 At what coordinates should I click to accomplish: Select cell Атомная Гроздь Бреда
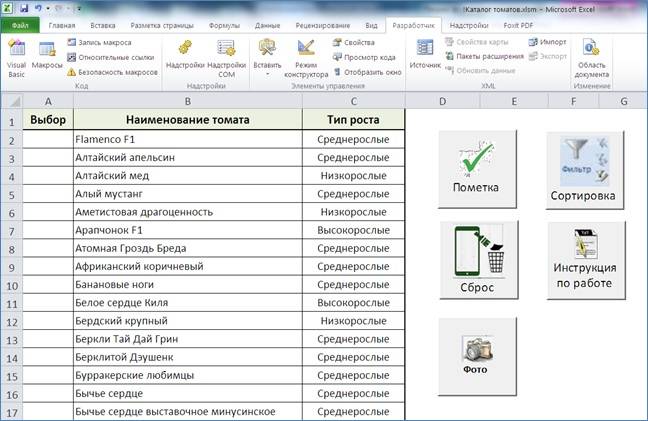[x=188, y=248]
